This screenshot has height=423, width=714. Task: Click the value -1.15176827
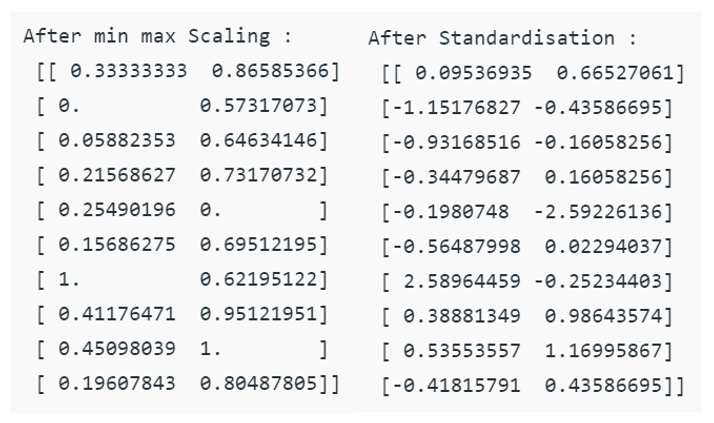(x=456, y=108)
